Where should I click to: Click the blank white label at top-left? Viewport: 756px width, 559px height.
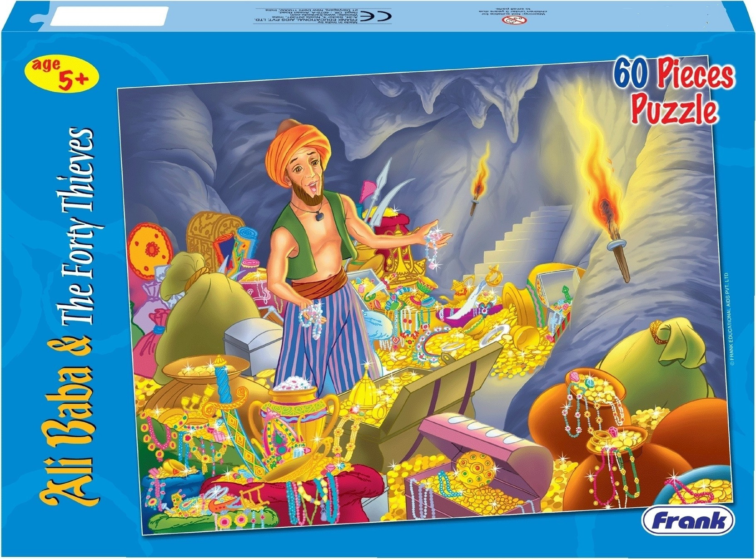109,17
